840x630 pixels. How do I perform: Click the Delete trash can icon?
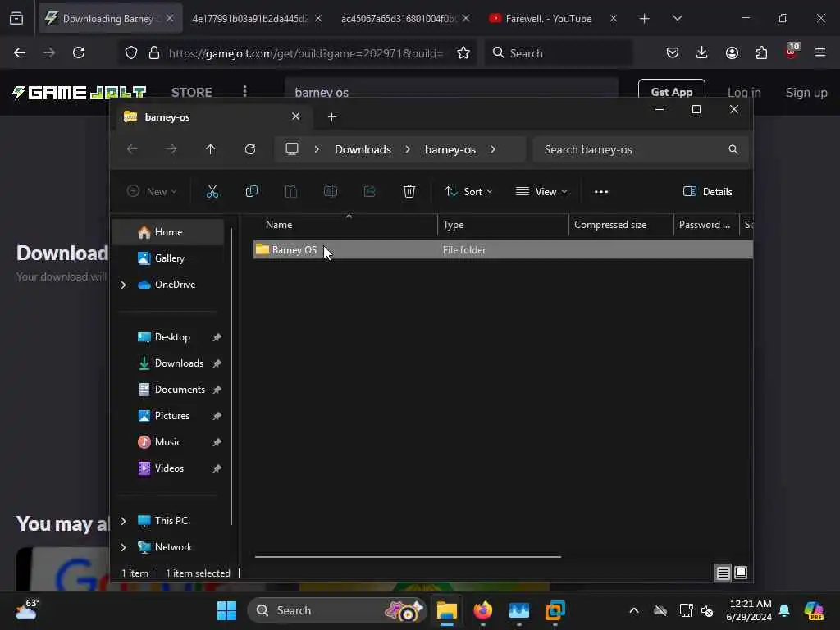point(409,191)
